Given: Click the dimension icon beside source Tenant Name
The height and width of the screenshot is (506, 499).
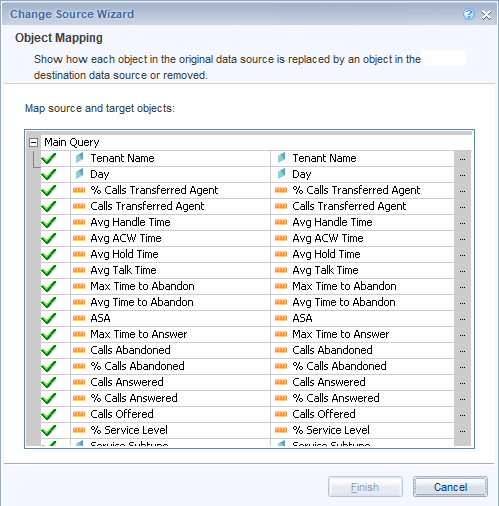Looking at the screenshot, I should tap(79, 158).
